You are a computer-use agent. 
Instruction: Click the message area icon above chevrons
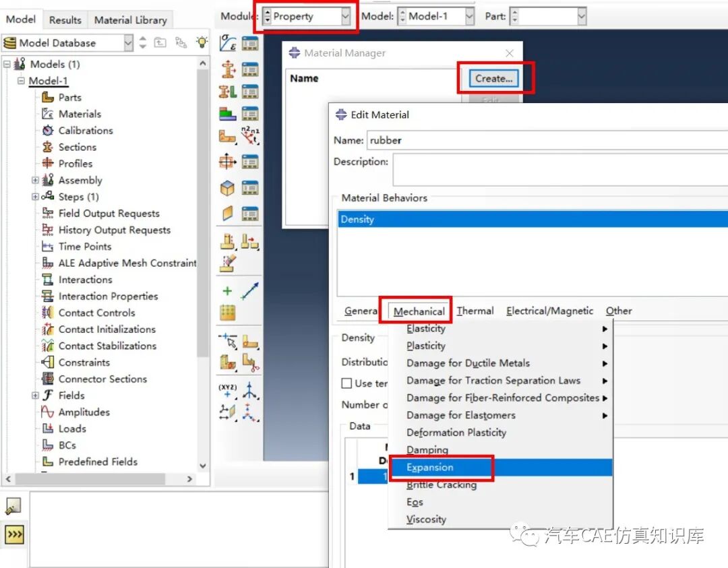pyautogui.click(x=13, y=505)
